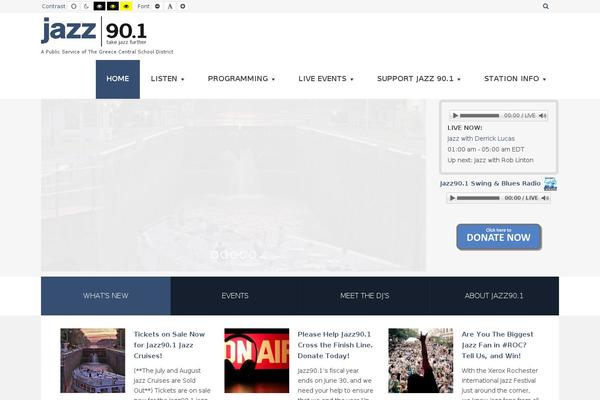Select 'Up next: Jazz with Rob Linton' text
Viewport: 600px width, 400px height.
490,160
